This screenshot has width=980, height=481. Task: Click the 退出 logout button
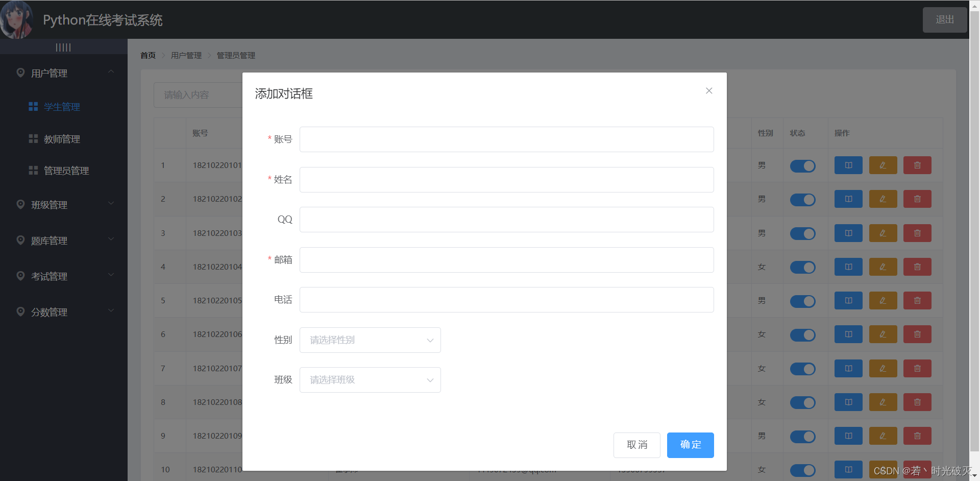pos(945,19)
